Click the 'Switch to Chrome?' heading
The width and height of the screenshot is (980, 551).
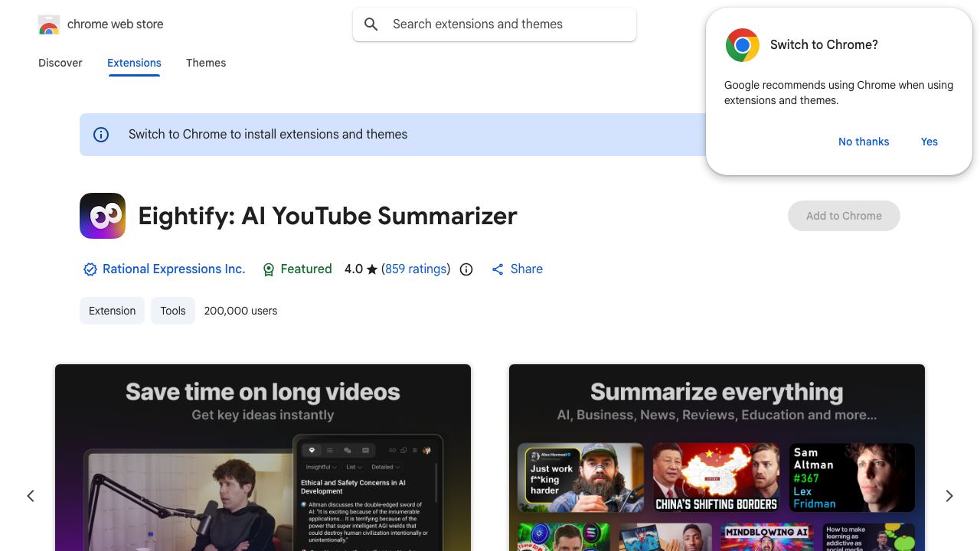(824, 45)
